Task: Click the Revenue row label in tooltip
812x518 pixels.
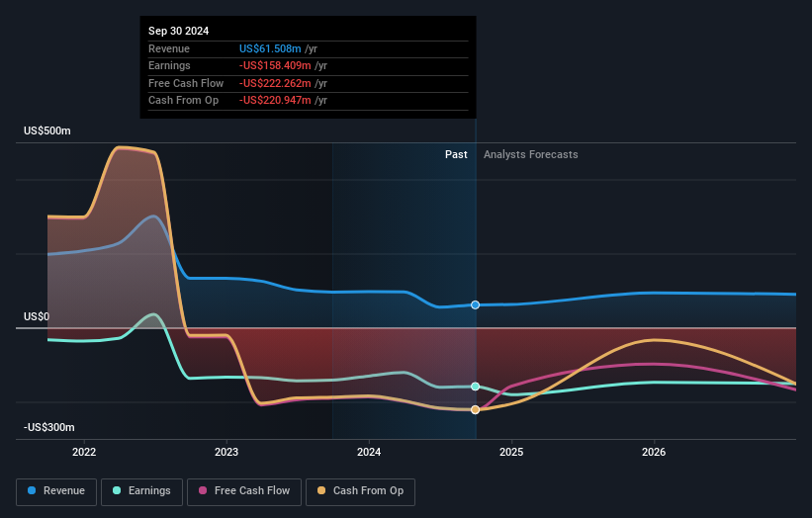Action: 169,48
